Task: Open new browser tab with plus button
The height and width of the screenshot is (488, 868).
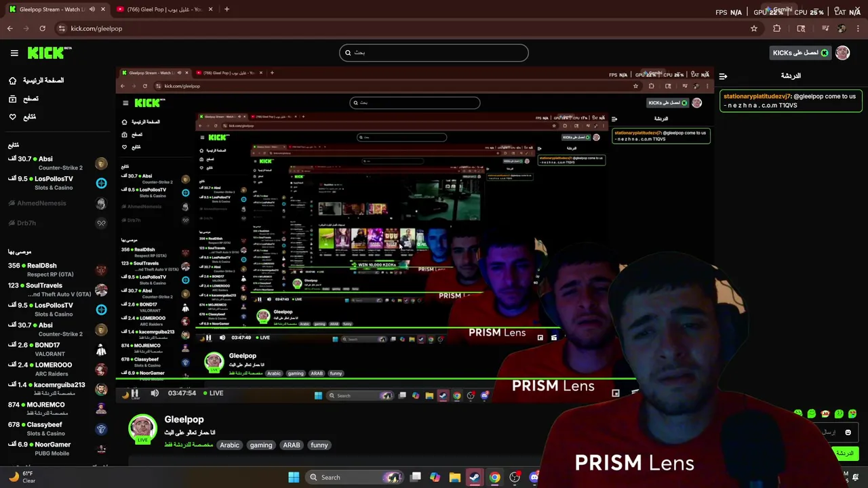Action: point(226,9)
